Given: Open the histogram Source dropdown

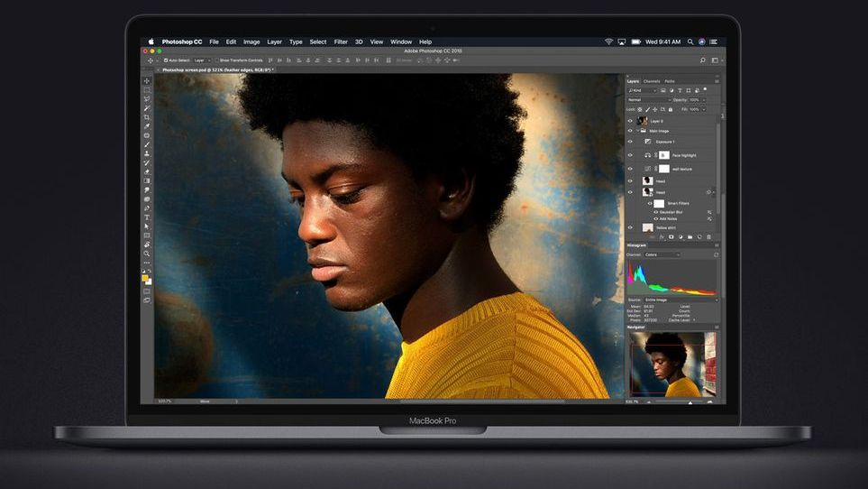Looking at the screenshot, I should [x=681, y=300].
